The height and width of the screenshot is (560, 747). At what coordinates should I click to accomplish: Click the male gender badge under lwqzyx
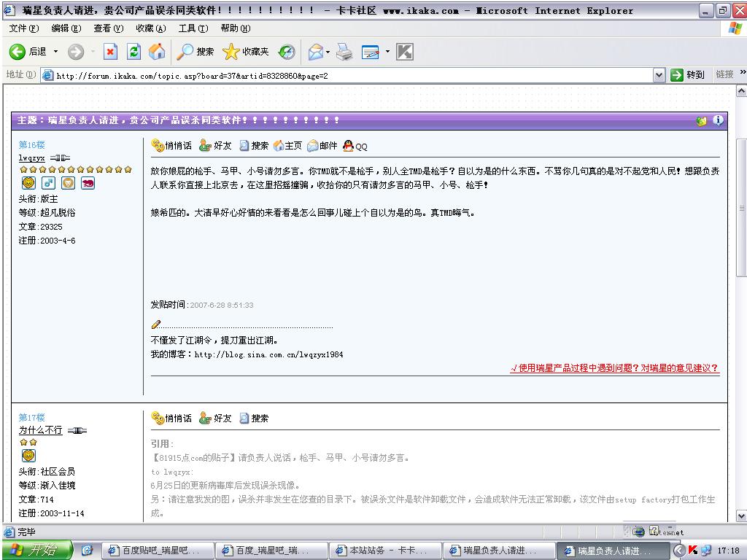pos(48,183)
